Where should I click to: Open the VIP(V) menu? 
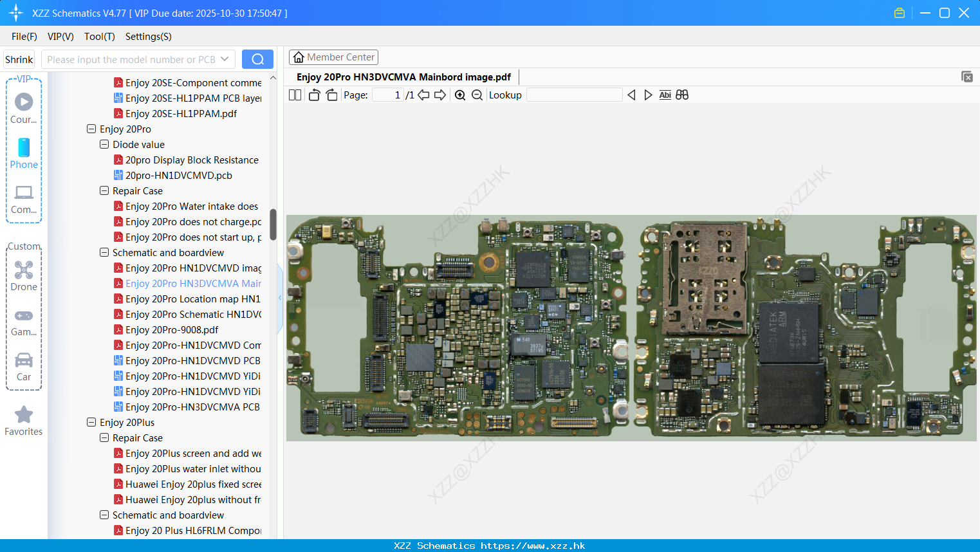60,36
